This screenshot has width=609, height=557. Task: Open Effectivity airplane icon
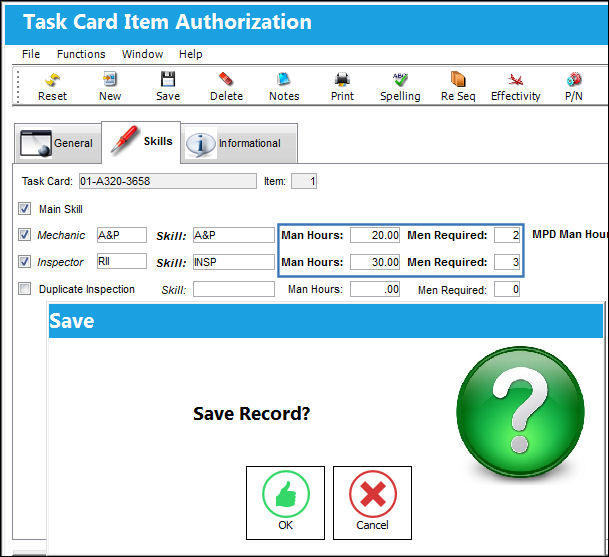[515, 79]
